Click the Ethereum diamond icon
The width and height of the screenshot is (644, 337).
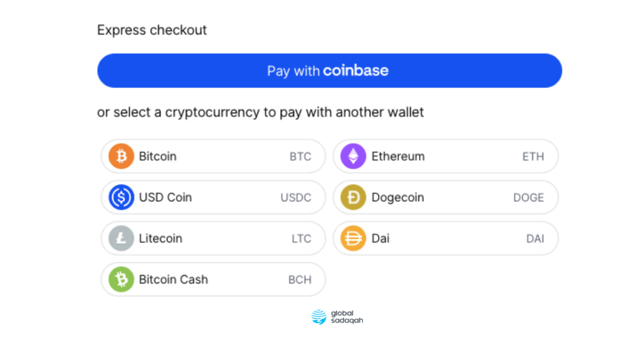point(352,156)
